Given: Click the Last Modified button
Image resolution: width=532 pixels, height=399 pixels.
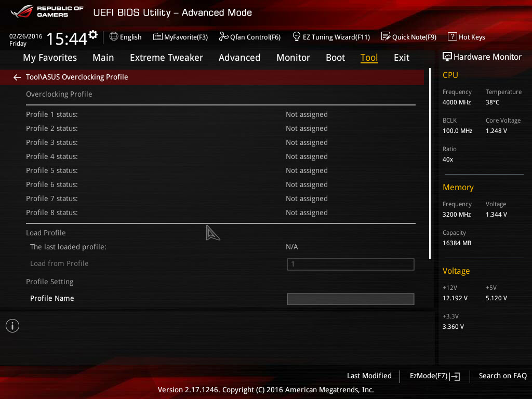Looking at the screenshot, I should coord(369,376).
